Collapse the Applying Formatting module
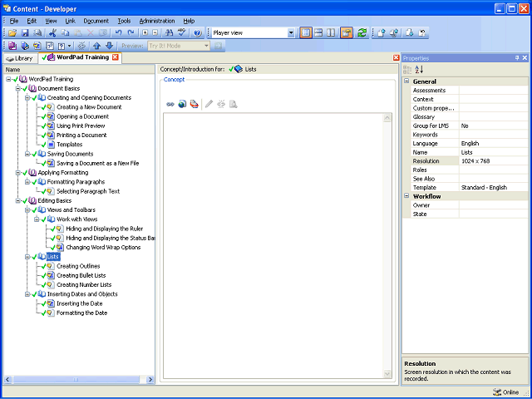This screenshot has height=399, width=532. tap(17, 173)
